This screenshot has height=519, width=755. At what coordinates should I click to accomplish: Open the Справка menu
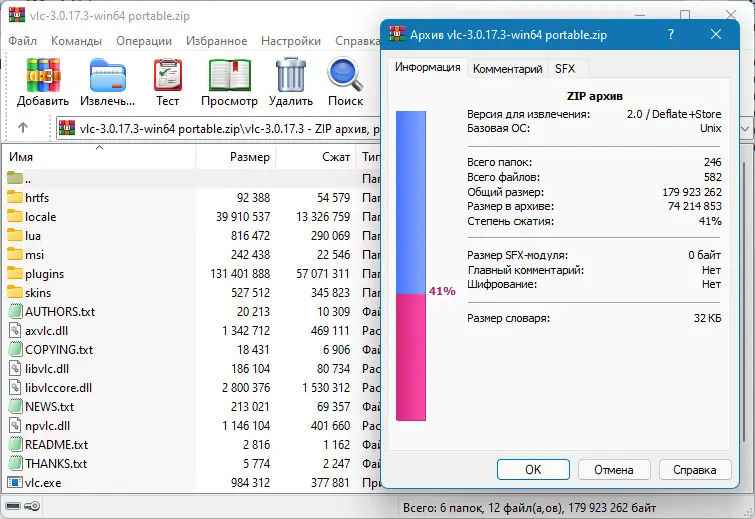tap(357, 41)
